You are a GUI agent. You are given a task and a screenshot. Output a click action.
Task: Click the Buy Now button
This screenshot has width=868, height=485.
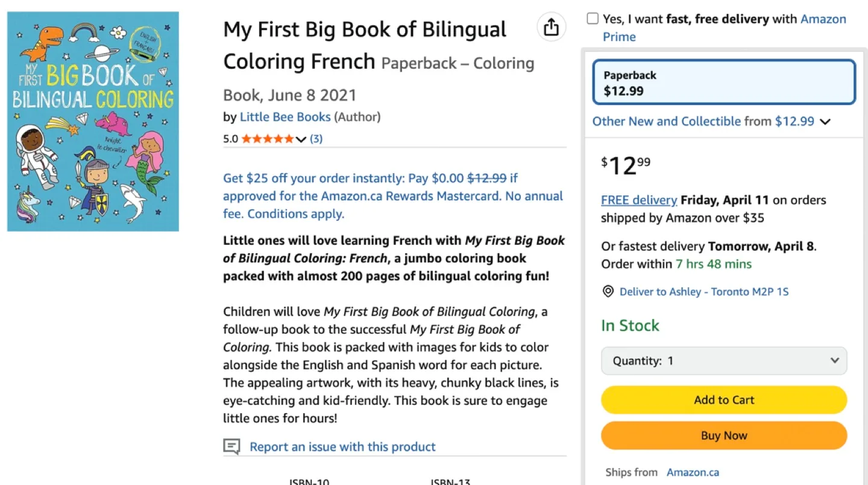click(x=723, y=435)
